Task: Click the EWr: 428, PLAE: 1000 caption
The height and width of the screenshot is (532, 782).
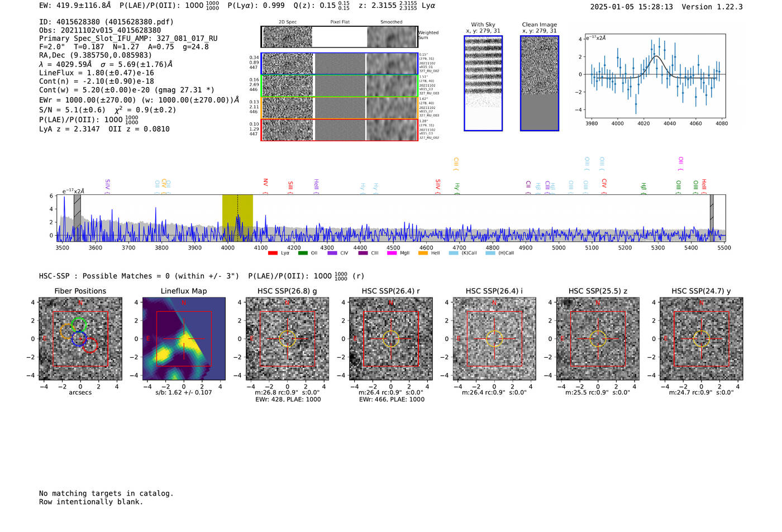Action: click(x=287, y=400)
